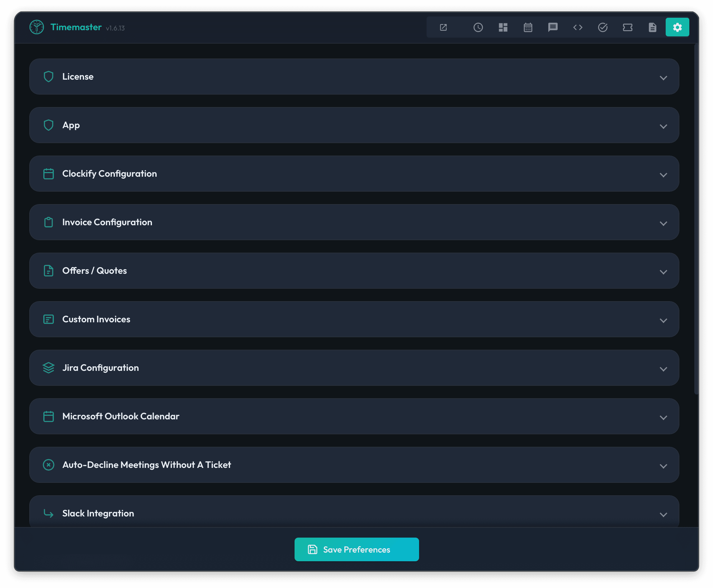The image size is (713, 588).
Task: Click the document icon beside Offers / Quotes
Action: pos(49,271)
